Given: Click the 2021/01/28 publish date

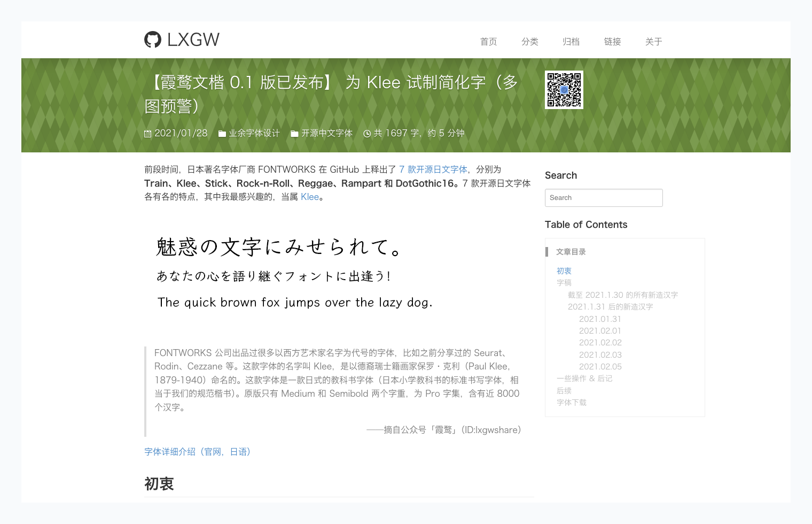Looking at the screenshot, I should tap(181, 133).
